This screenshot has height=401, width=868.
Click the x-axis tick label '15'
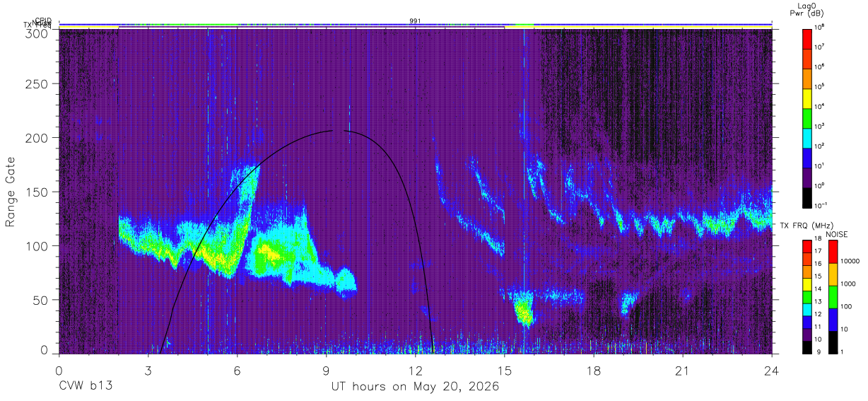[505, 371]
